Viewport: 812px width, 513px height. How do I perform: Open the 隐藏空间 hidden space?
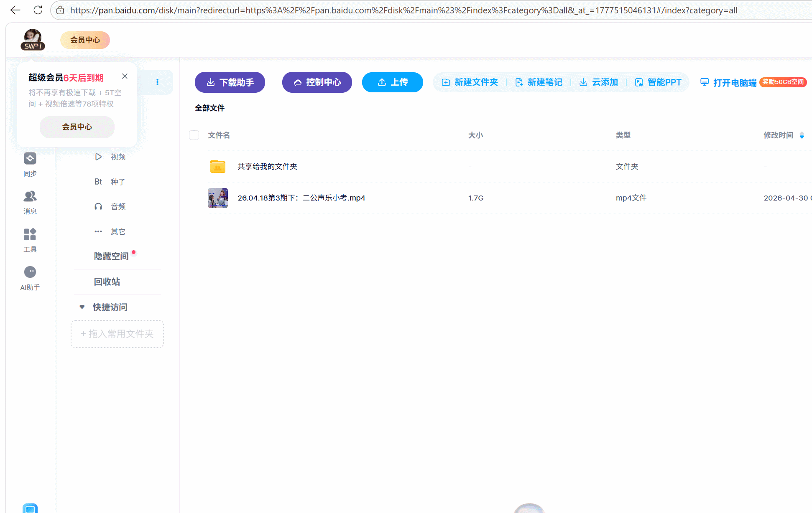[x=111, y=256]
